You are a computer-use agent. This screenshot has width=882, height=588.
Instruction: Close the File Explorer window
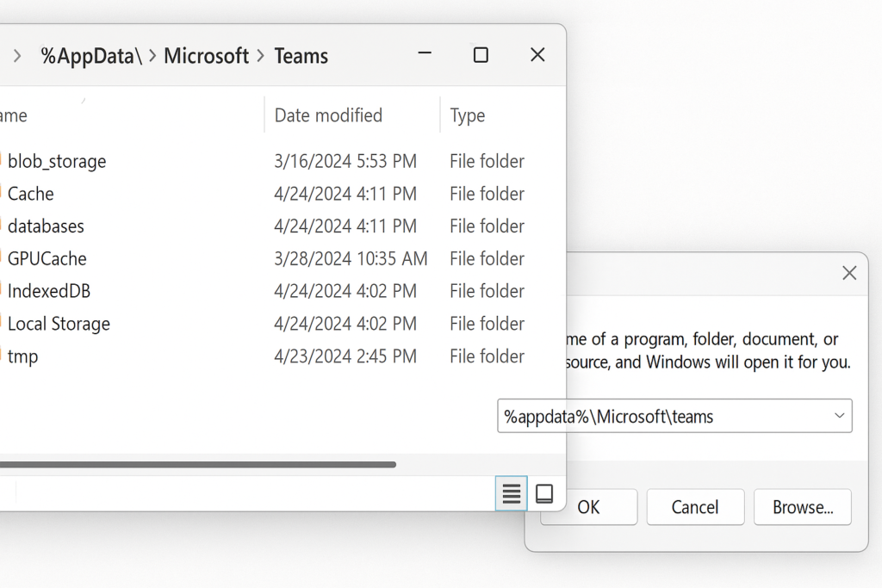point(537,55)
